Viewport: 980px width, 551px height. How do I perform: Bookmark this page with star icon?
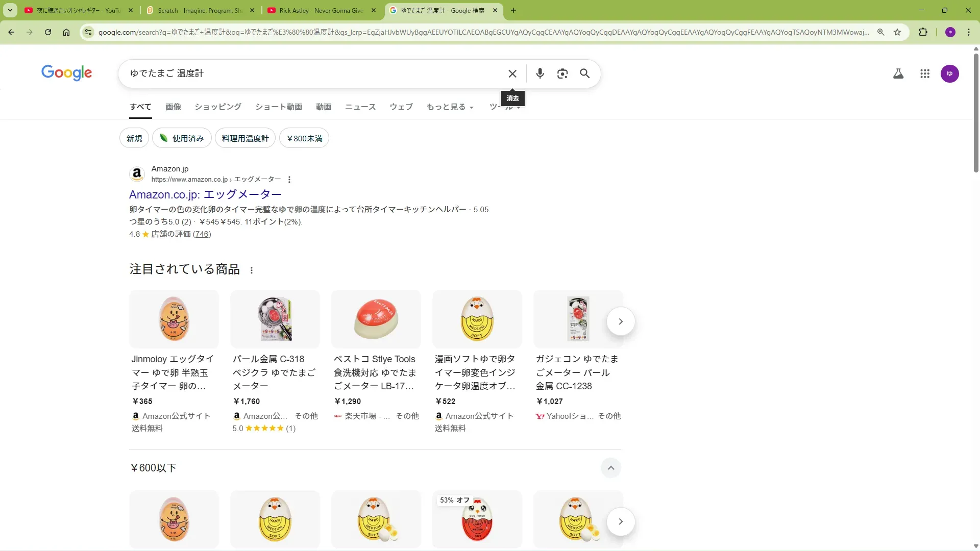pos(897,32)
